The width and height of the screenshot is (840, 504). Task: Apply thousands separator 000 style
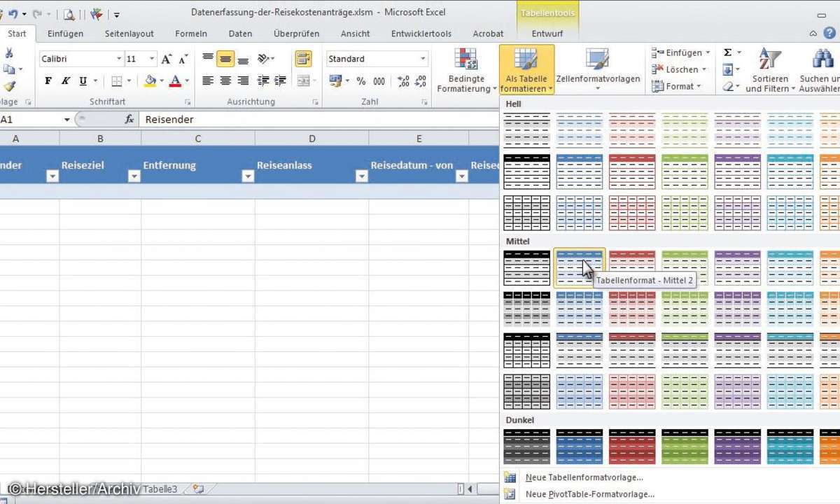coord(379,81)
